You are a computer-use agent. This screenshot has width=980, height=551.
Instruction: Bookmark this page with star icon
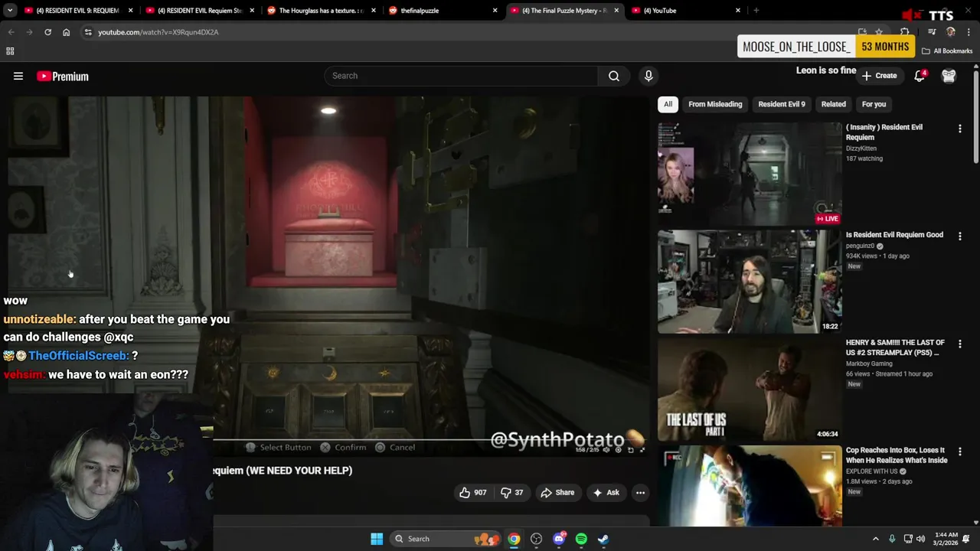(879, 32)
